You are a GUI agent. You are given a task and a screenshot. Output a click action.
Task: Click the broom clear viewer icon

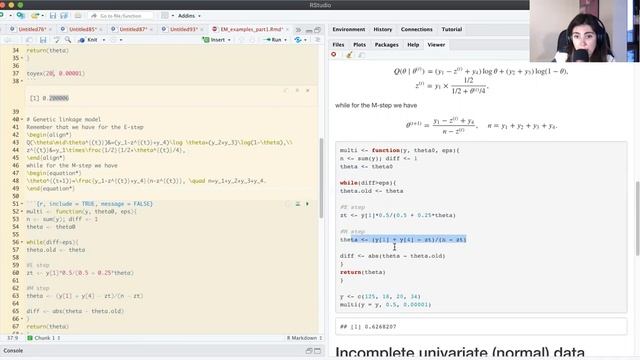click(x=349, y=55)
